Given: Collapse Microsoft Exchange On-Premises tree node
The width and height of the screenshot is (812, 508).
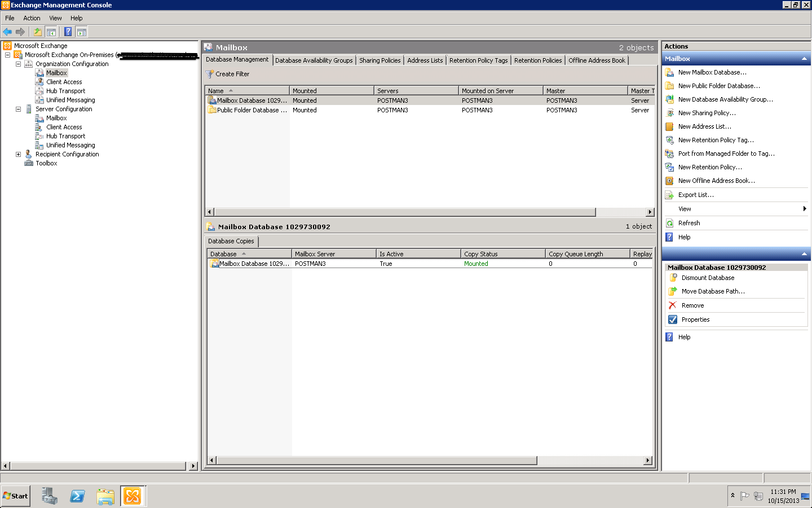Looking at the screenshot, I should [x=7, y=55].
